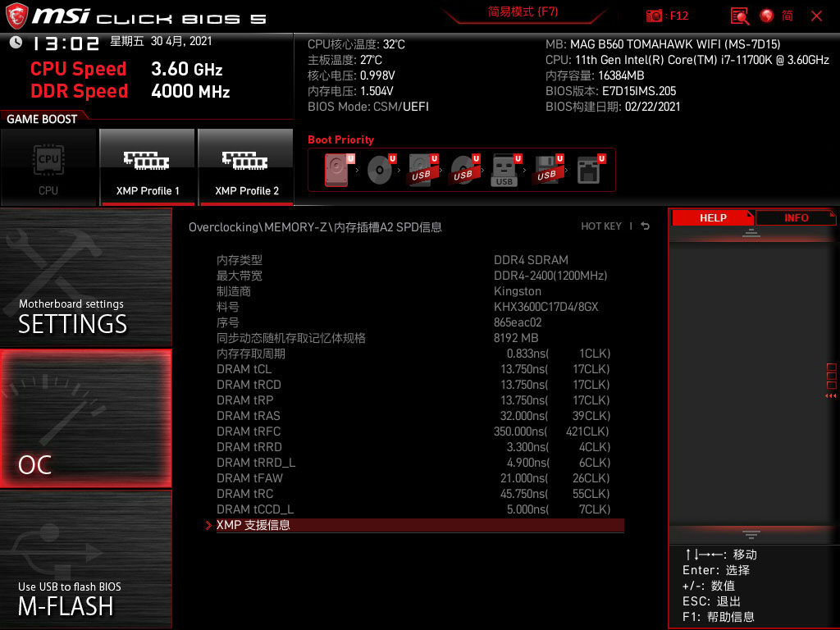Switch to 简易模式 (F7) easy mode

523,11
